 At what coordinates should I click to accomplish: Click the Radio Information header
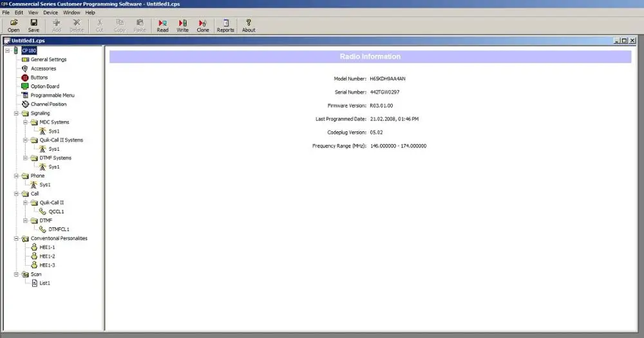pyautogui.click(x=370, y=57)
